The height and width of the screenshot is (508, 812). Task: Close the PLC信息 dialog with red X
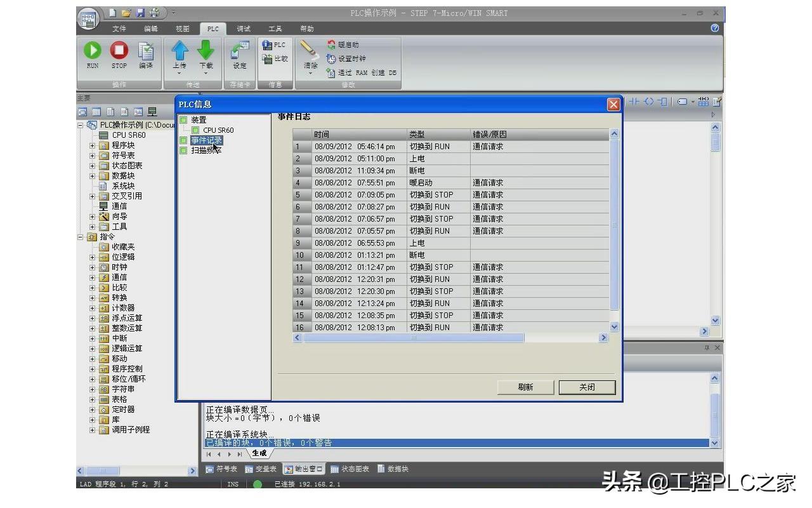[x=613, y=104]
